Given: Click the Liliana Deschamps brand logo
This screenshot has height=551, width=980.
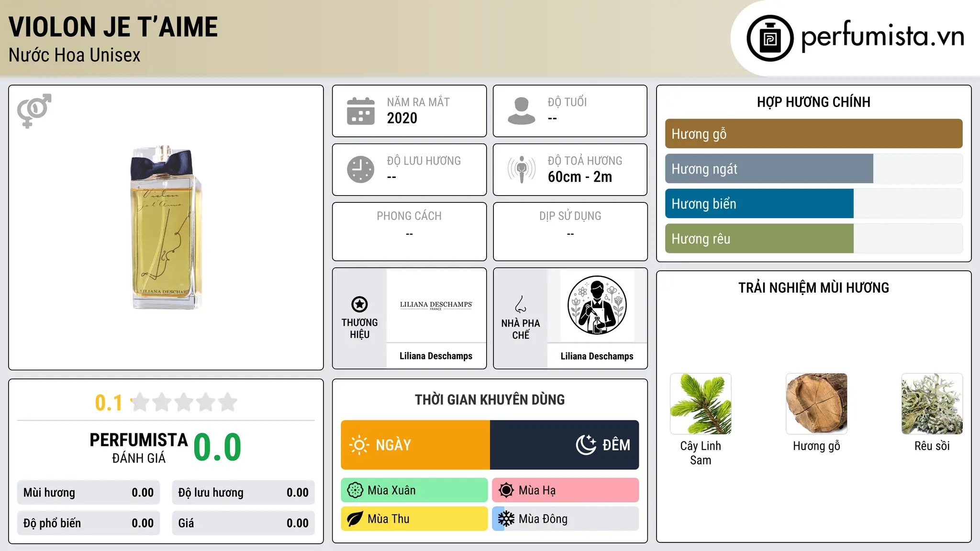Looking at the screenshot, I should 436,305.
